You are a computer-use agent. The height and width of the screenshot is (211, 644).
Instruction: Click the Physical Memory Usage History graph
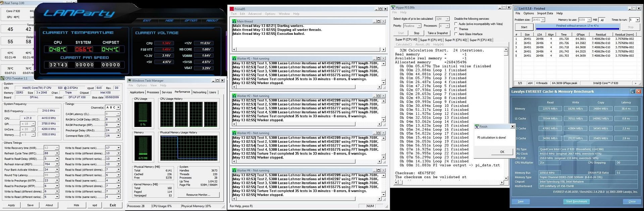[189, 148]
